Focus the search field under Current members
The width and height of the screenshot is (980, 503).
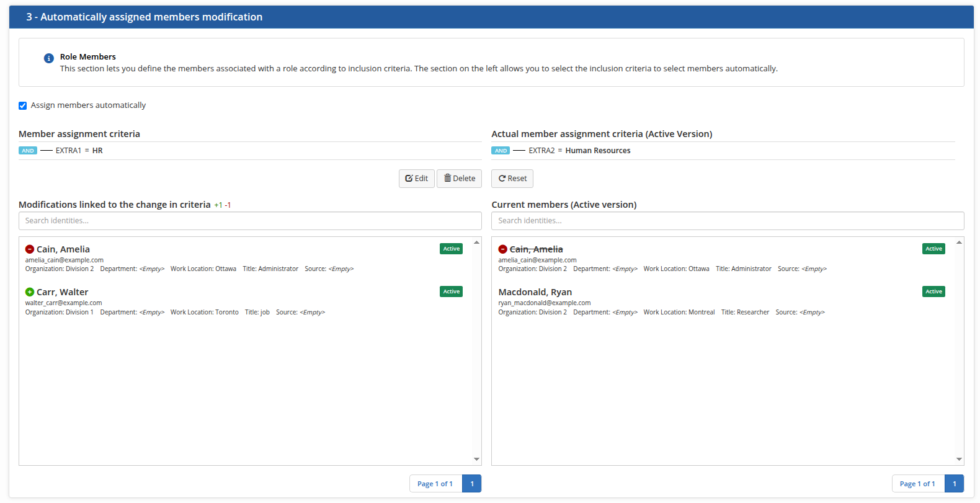coord(728,221)
